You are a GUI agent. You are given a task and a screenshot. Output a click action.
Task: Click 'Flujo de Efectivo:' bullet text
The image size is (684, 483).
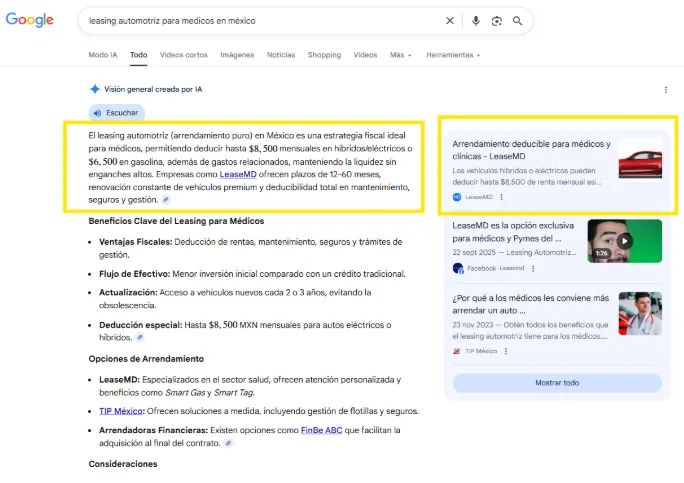(134, 274)
